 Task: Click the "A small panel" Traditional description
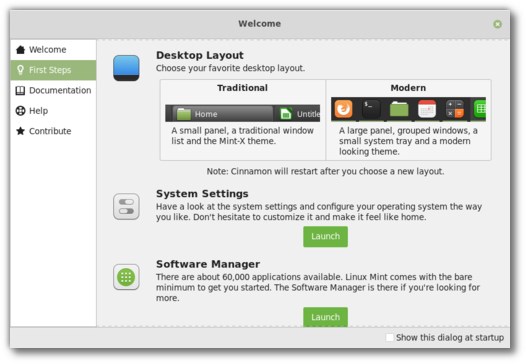pos(243,136)
